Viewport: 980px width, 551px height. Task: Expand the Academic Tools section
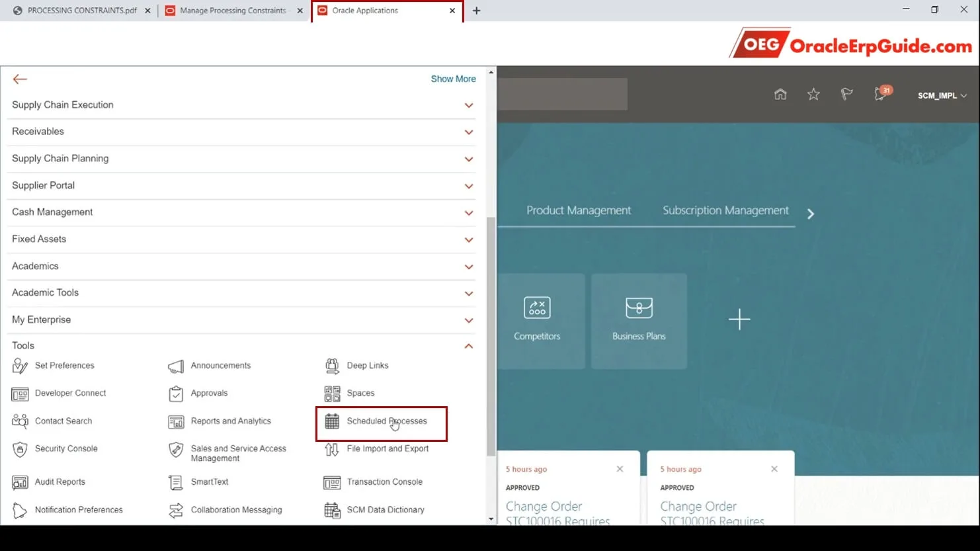[x=469, y=294]
